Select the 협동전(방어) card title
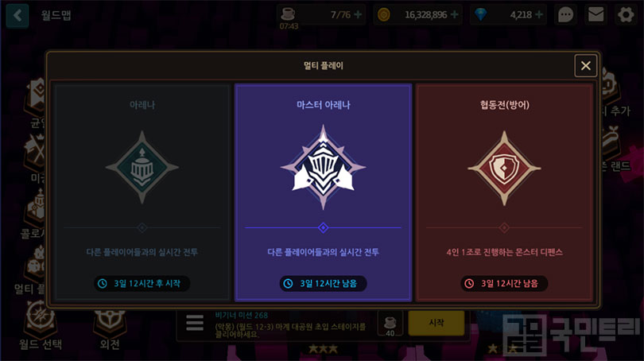Screen dimensions: 644x361 pos(504,105)
